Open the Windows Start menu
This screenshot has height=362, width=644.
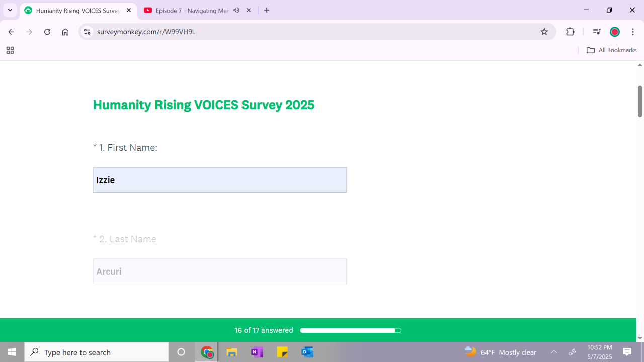pyautogui.click(x=12, y=352)
